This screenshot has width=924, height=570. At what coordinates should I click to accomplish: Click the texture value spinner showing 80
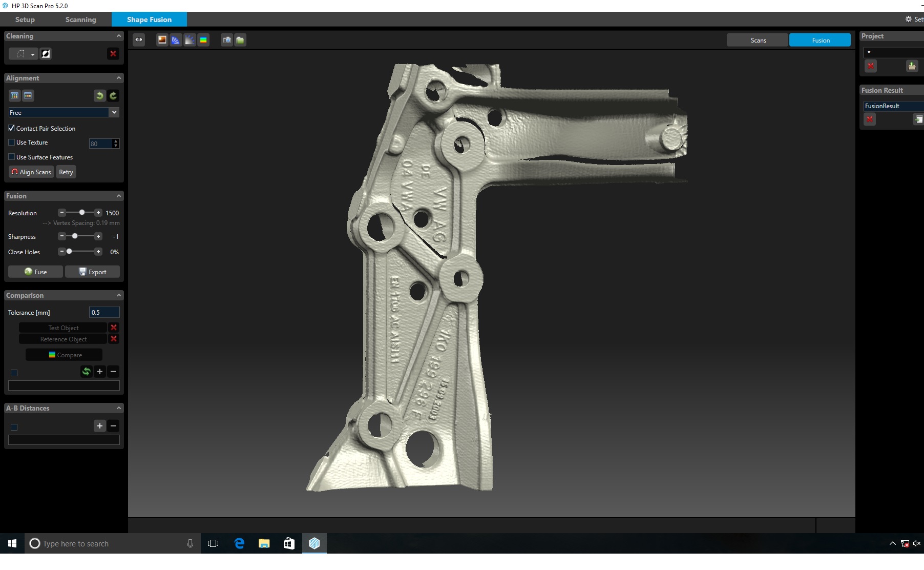pyautogui.click(x=104, y=144)
